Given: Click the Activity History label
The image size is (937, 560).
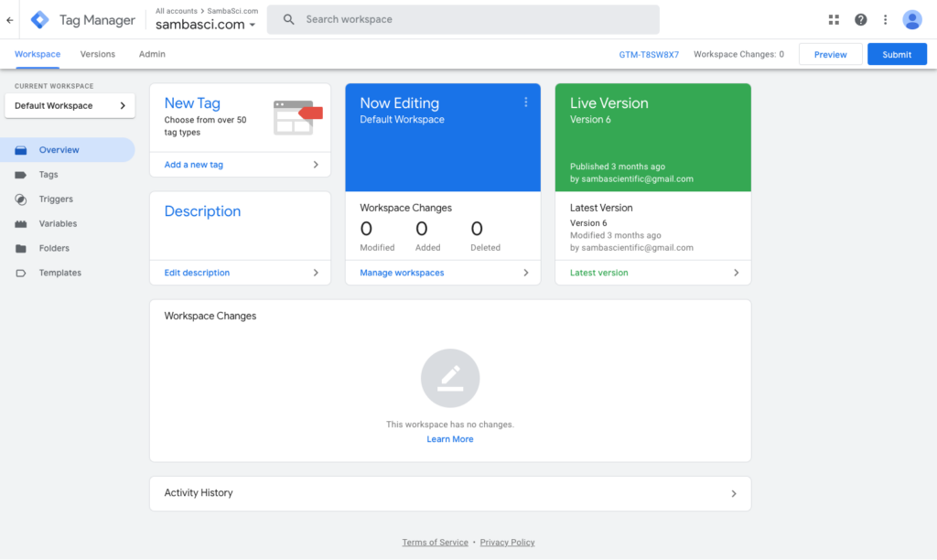Looking at the screenshot, I should coord(199,492).
